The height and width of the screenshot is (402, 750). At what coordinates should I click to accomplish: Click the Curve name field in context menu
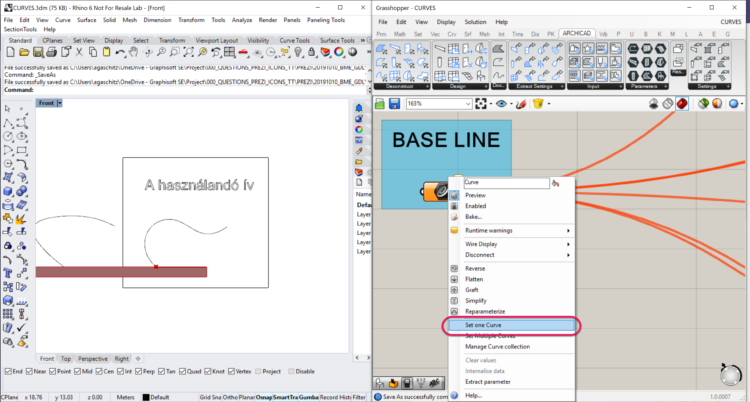pos(505,184)
